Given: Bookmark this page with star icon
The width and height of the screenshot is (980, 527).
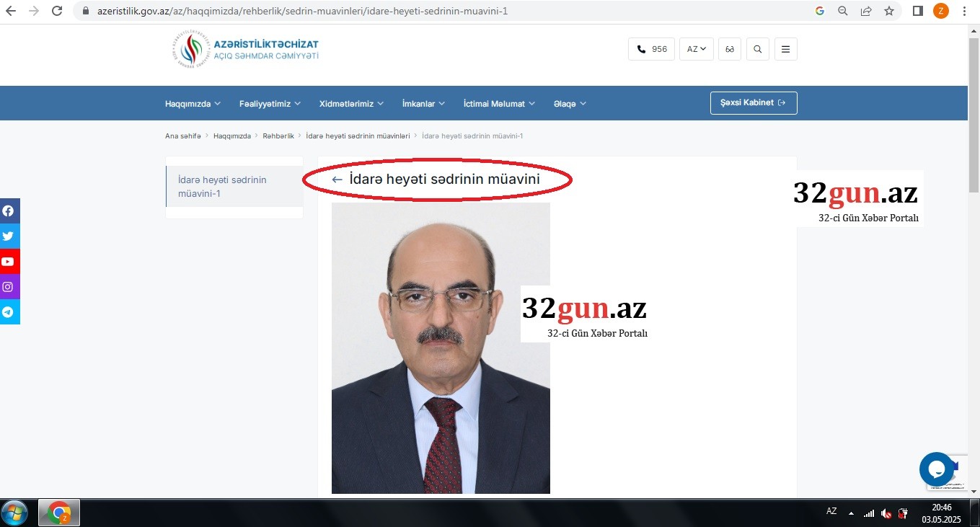Looking at the screenshot, I should tap(889, 11).
